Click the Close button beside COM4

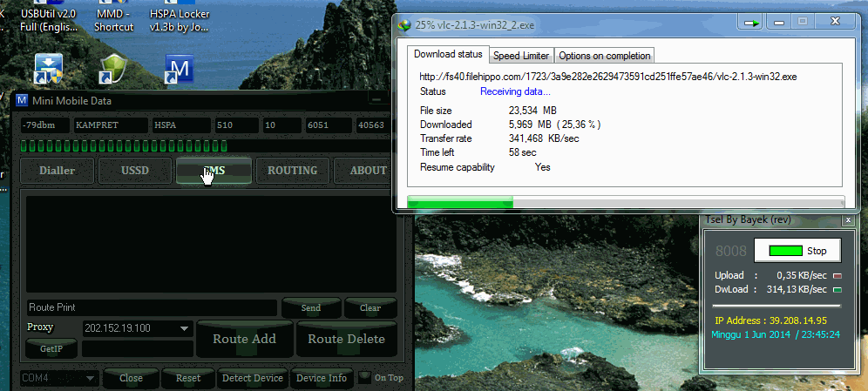(x=132, y=378)
